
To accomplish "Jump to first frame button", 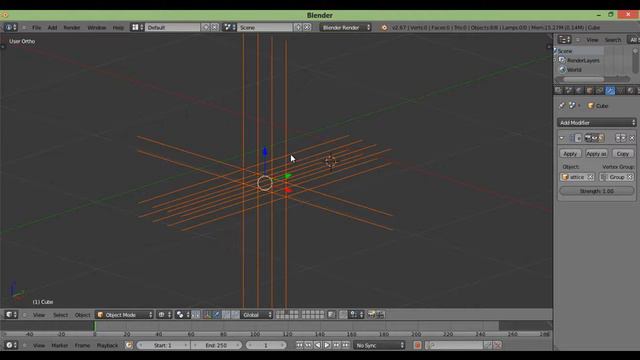I will 299,345.
